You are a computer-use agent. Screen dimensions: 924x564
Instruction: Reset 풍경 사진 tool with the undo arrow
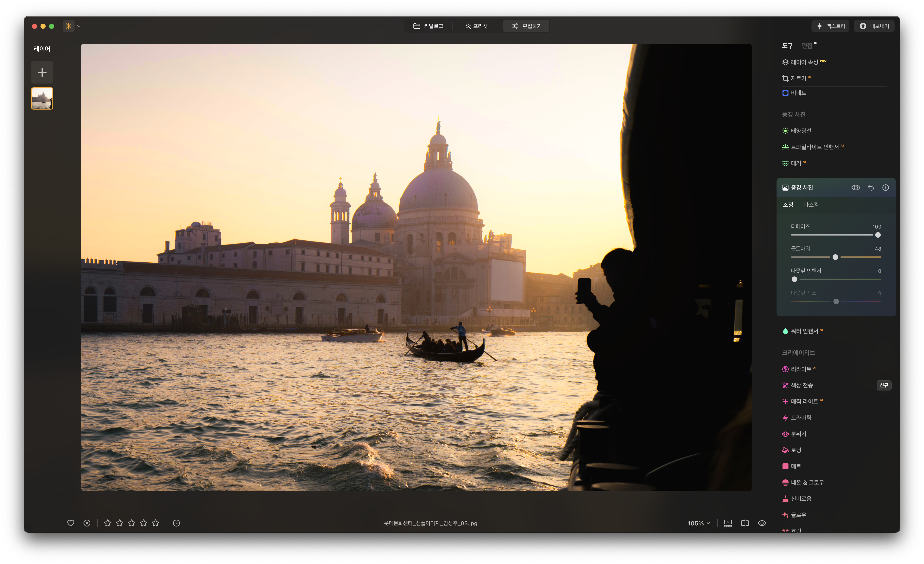tap(870, 188)
